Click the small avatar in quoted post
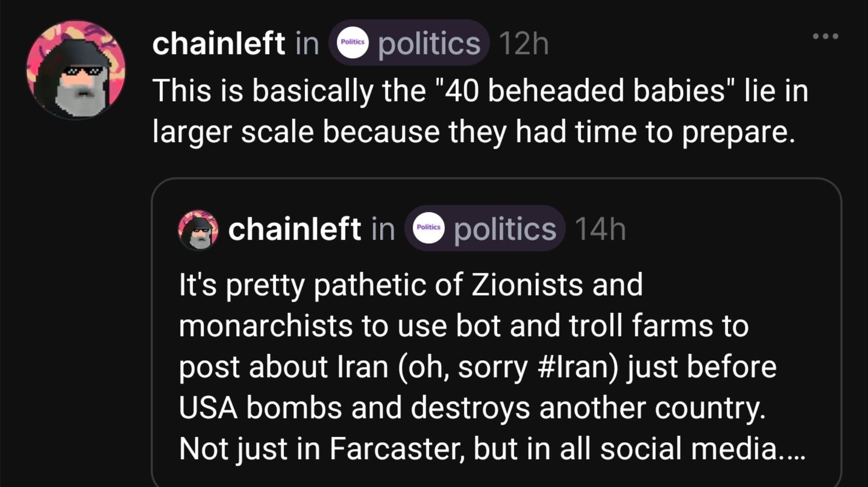 [198, 230]
